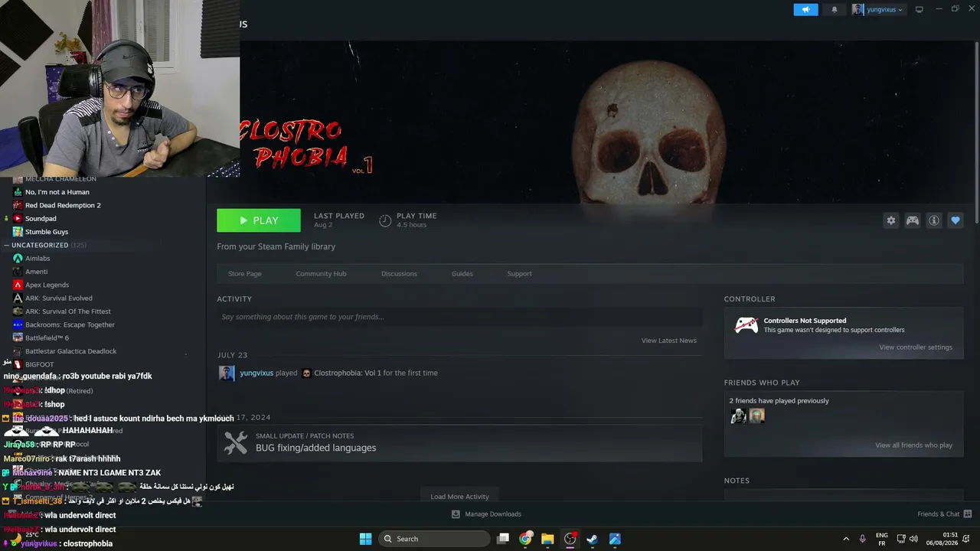Open the Guides tab
Image resolution: width=980 pixels, height=551 pixels.
[462, 274]
